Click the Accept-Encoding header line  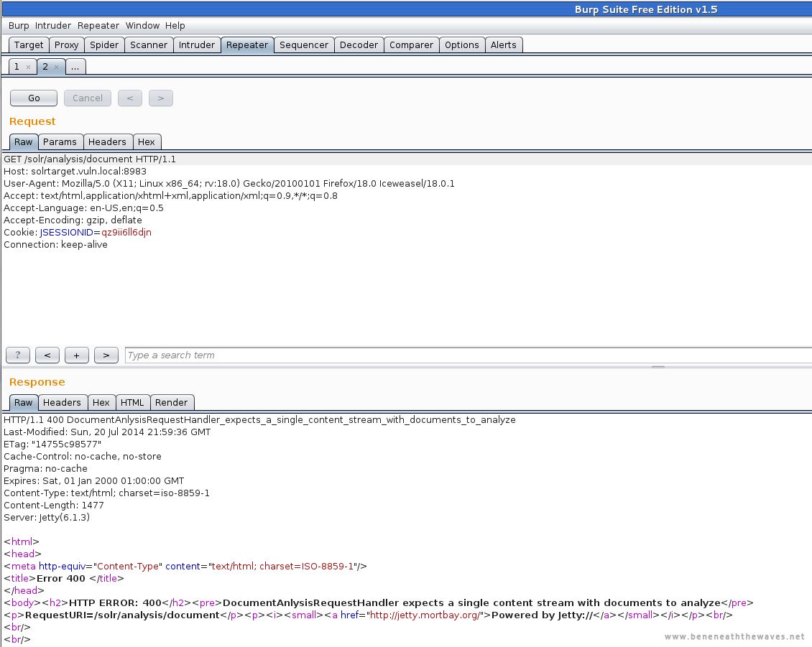click(x=73, y=220)
